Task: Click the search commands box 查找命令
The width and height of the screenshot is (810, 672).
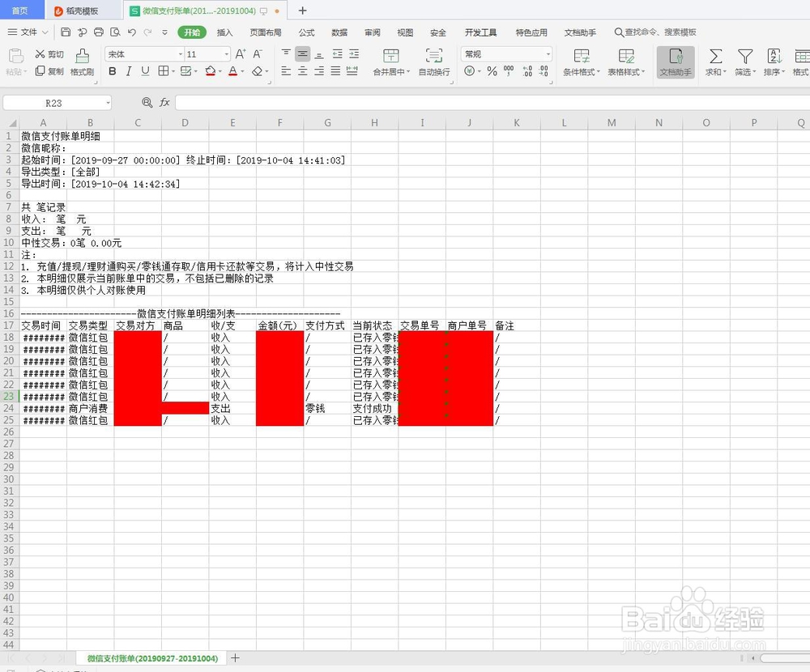Action: [x=655, y=32]
